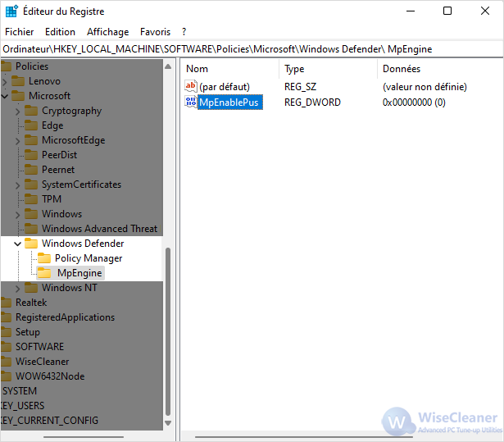Click the Policy Manager folder icon
Viewport: 504px width, 442px height.
pos(44,258)
